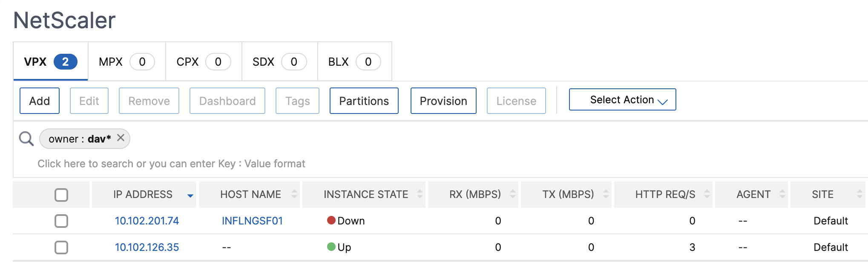Sort by RX (MBPS) column arrows
Screen dimensions: 868x262
512,194
